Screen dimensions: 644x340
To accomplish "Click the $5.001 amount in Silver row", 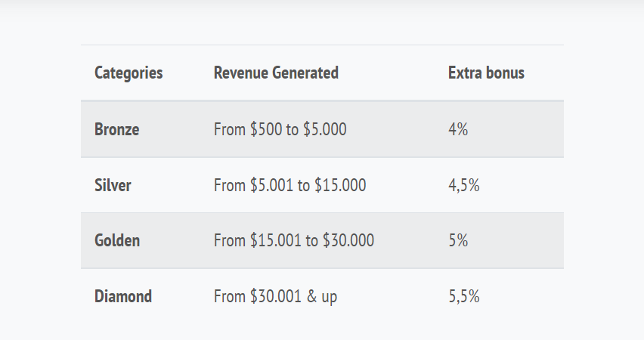I will pyautogui.click(x=271, y=185).
